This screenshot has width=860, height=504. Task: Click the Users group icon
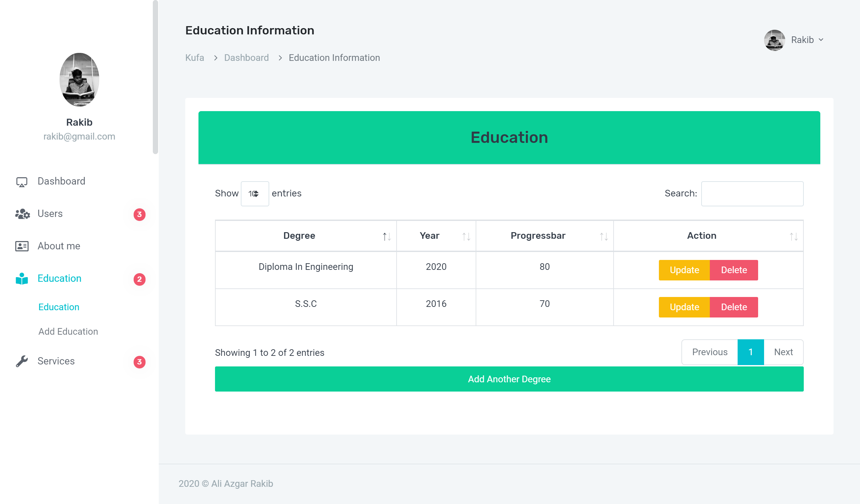(22, 214)
